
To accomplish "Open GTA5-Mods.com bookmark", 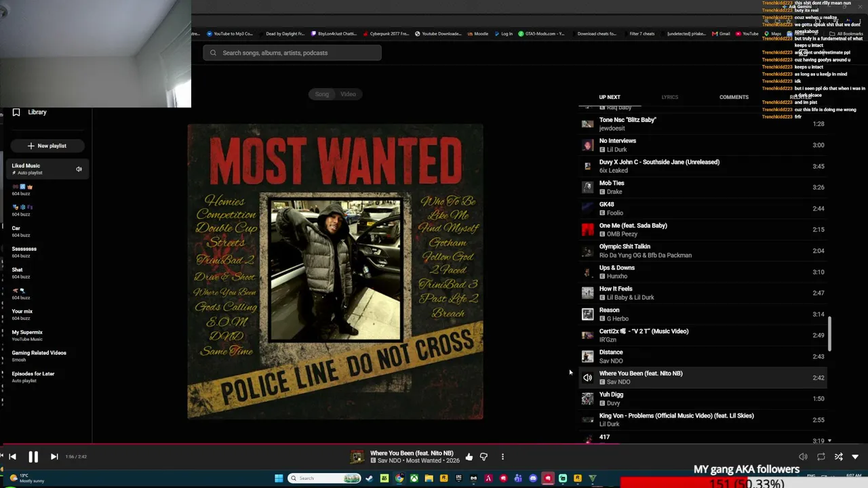I will pyautogui.click(x=541, y=34).
